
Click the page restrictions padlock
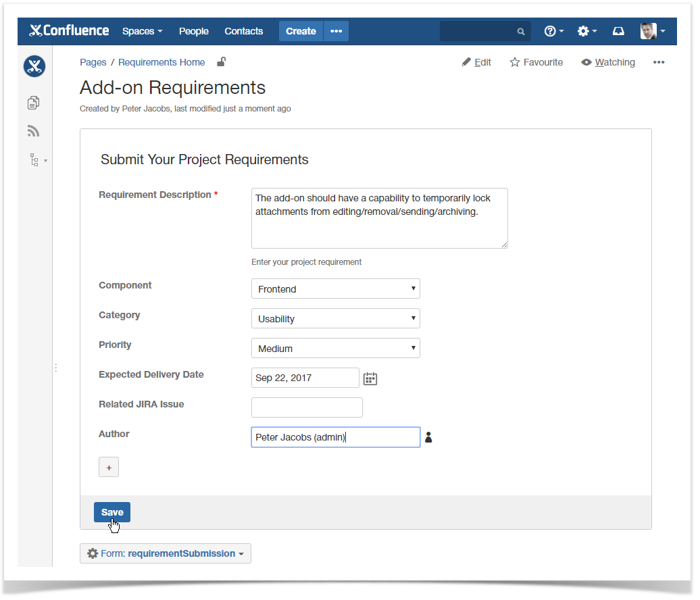click(x=221, y=61)
